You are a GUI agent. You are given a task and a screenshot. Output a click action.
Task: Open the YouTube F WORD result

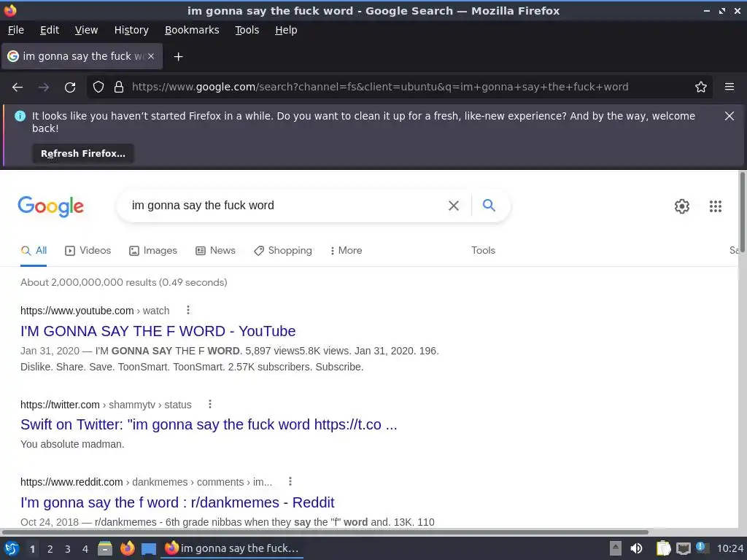[158, 331]
